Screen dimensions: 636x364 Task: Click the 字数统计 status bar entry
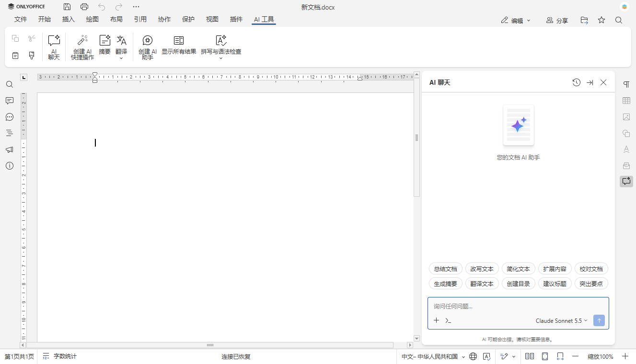click(x=60, y=356)
